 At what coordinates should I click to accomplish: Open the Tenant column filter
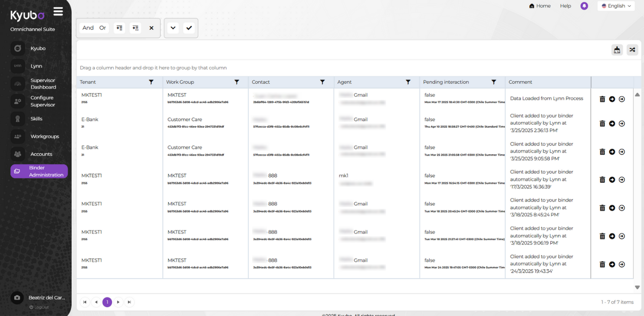(x=151, y=82)
